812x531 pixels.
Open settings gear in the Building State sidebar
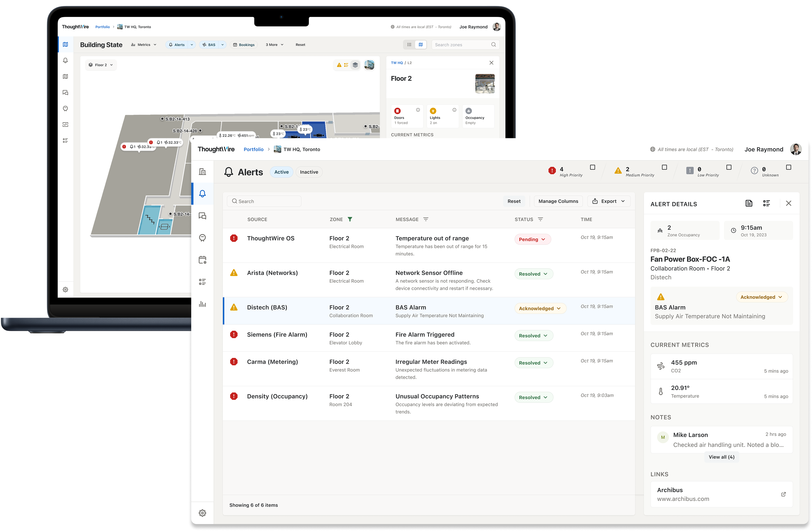[65, 289]
